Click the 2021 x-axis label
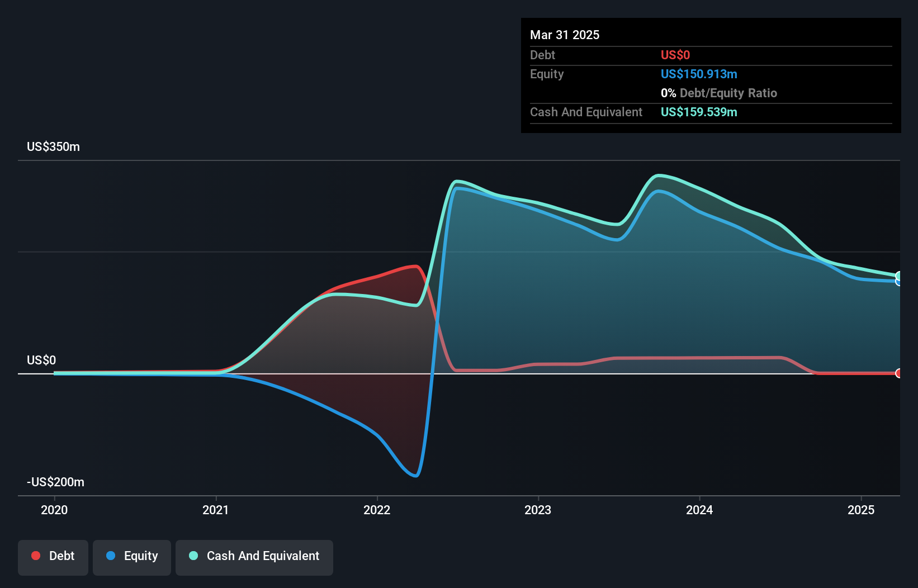This screenshot has width=918, height=588. coord(216,510)
